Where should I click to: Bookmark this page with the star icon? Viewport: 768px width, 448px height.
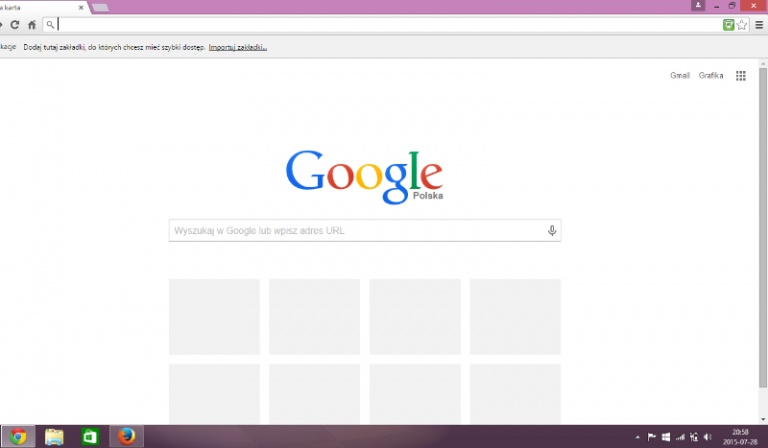[x=742, y=24]
